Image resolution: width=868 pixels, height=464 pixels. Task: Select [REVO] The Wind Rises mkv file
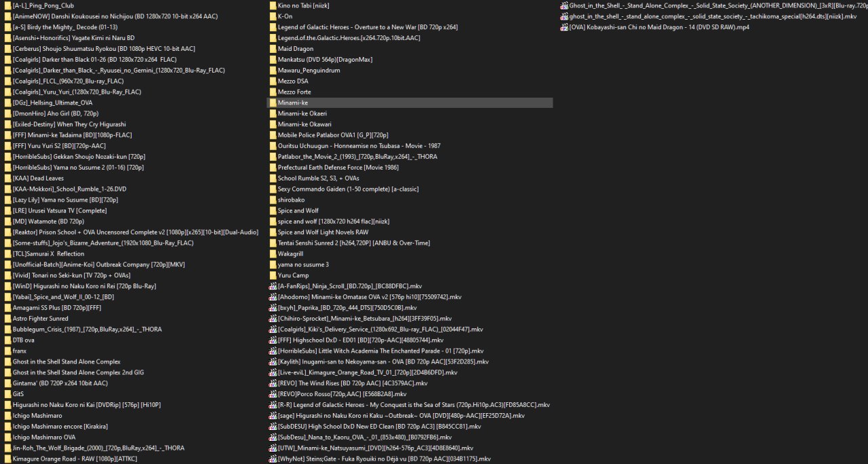[x=353, y=383]
